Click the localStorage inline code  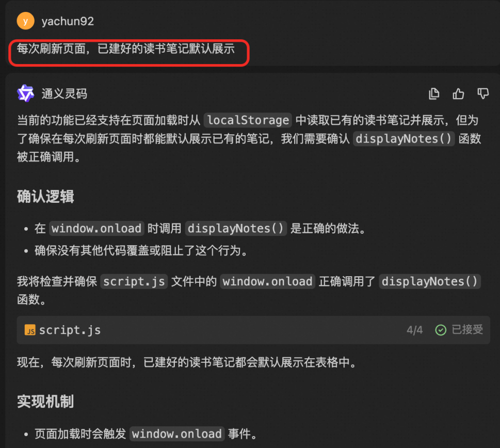point(248,120)
